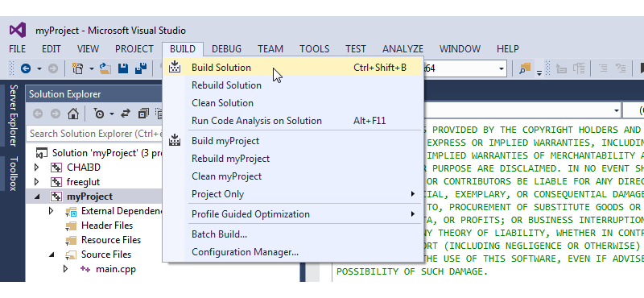
Task: Expand the CHAI3D project node
Action: point(36,168)
